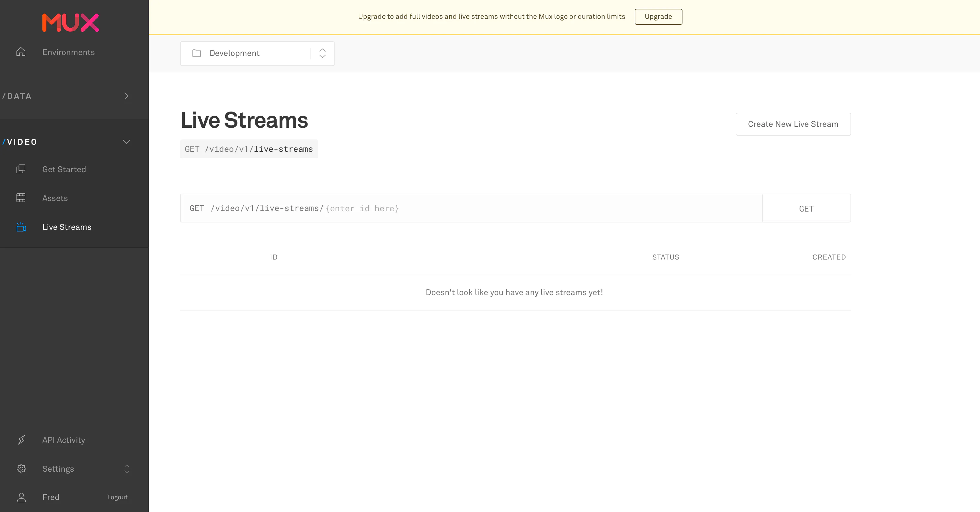Click the Live Streams camera icon
Screen dimensions: 980x512
[21, 227]
